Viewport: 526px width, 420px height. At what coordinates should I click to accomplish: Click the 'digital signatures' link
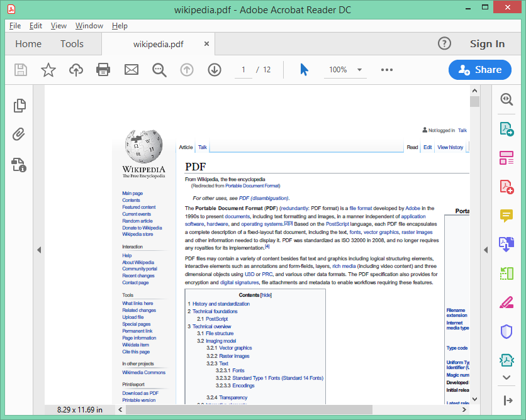[x=240, y=282]
